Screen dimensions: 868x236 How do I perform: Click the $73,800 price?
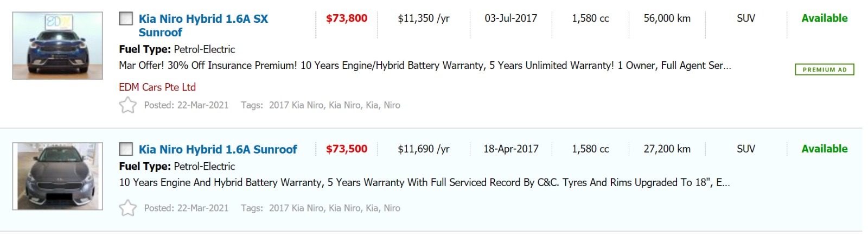pyautogui.click(x=346, y=18)
